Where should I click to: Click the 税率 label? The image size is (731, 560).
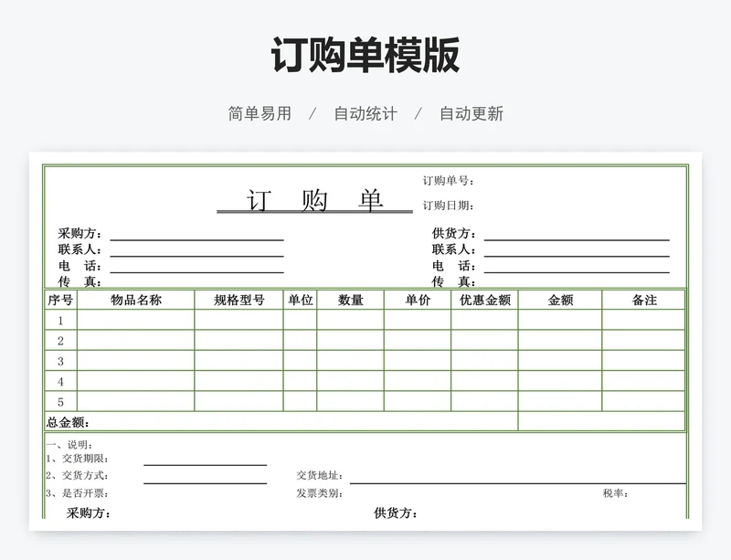tap(615, 493)
